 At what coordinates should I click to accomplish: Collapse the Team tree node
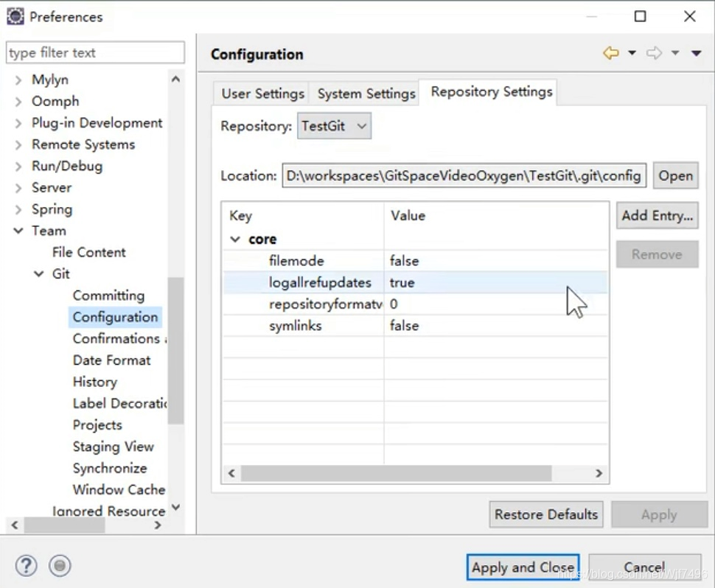[x=18, y=231]
